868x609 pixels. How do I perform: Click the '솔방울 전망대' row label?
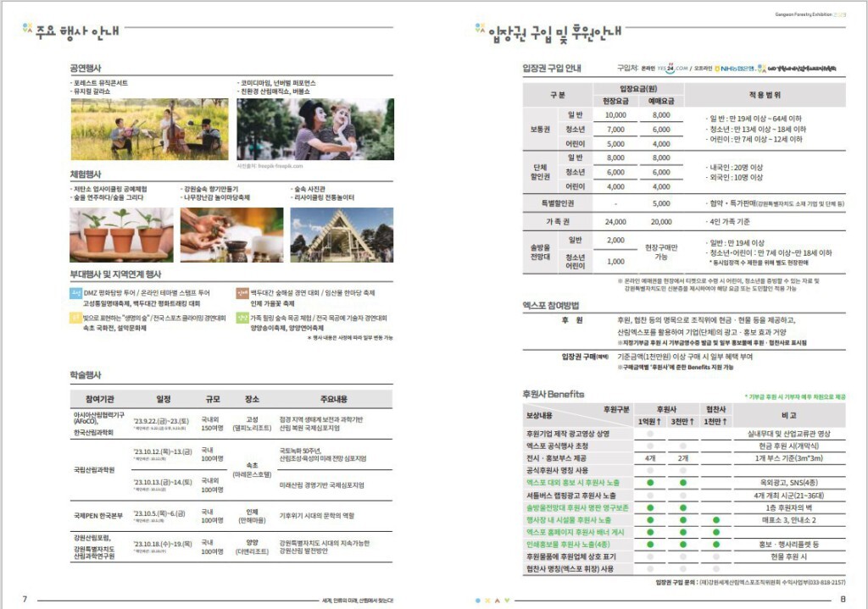coord(540,252)
